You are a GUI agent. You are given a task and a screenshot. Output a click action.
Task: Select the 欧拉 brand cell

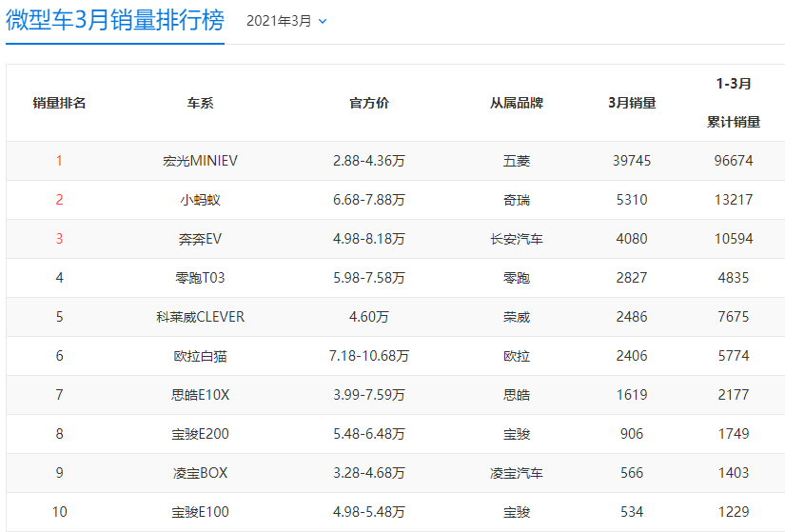pyautogui.click(x=517, y=356)
